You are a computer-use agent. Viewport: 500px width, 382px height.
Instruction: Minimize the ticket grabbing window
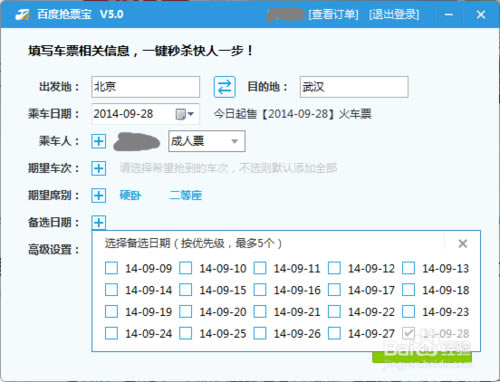pyautogui.click(x=449, y=14)
